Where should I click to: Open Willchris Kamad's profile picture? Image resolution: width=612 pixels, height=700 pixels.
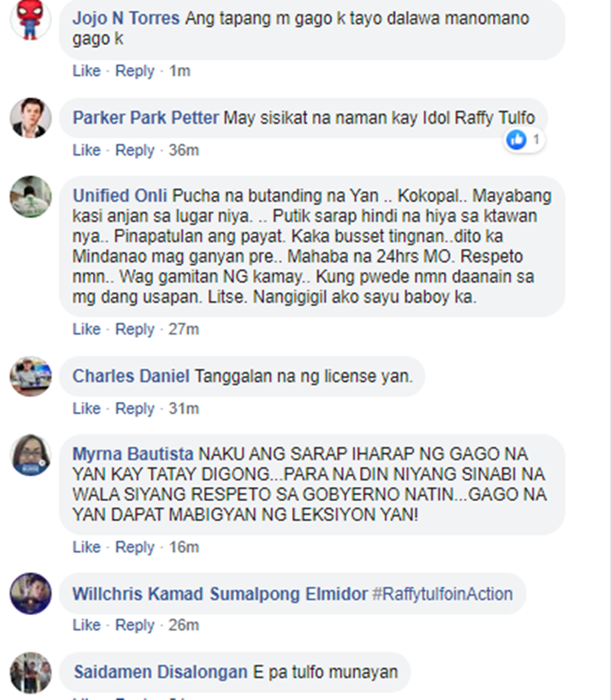[30, 594]
